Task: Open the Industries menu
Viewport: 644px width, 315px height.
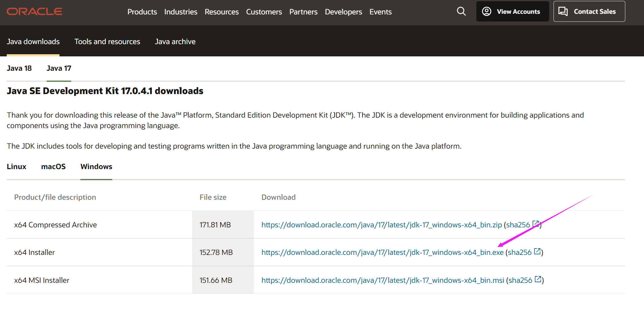Action: pyautogui.click(x=181, y=12)
